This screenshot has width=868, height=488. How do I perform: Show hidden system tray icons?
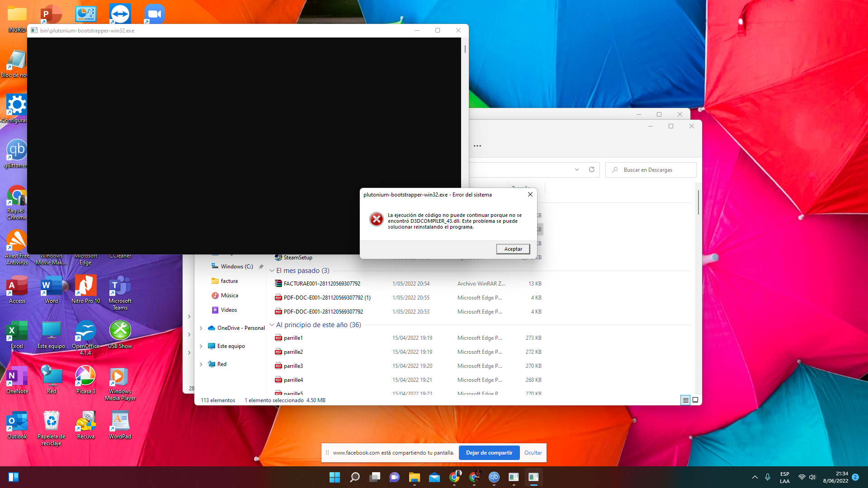755,477
